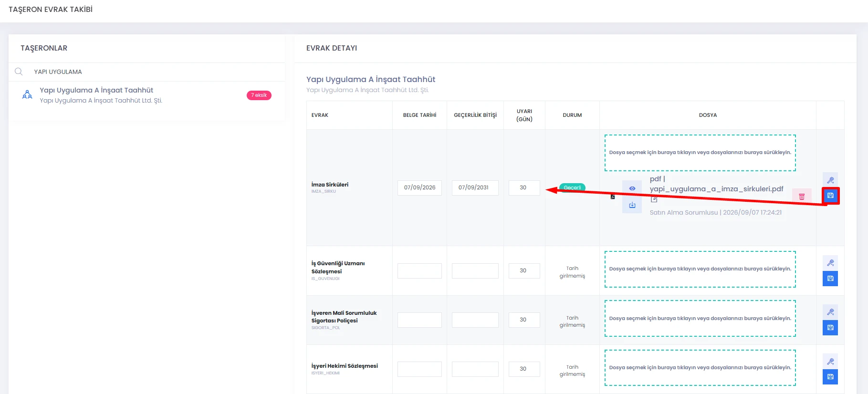The image size is (868, 394).
Task: Click the İşveren Mali Sorumluluk belge tarihi field
Action: (419, 320)
